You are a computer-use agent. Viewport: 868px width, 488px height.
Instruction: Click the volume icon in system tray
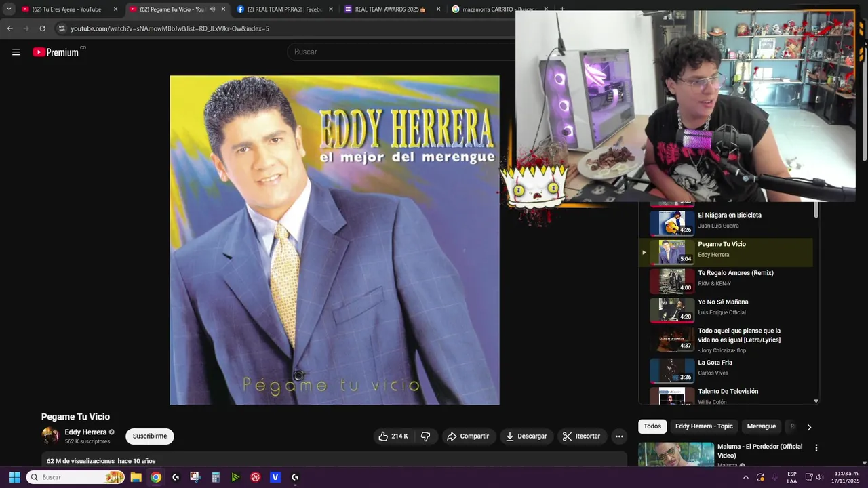click(x=819, y=477)
